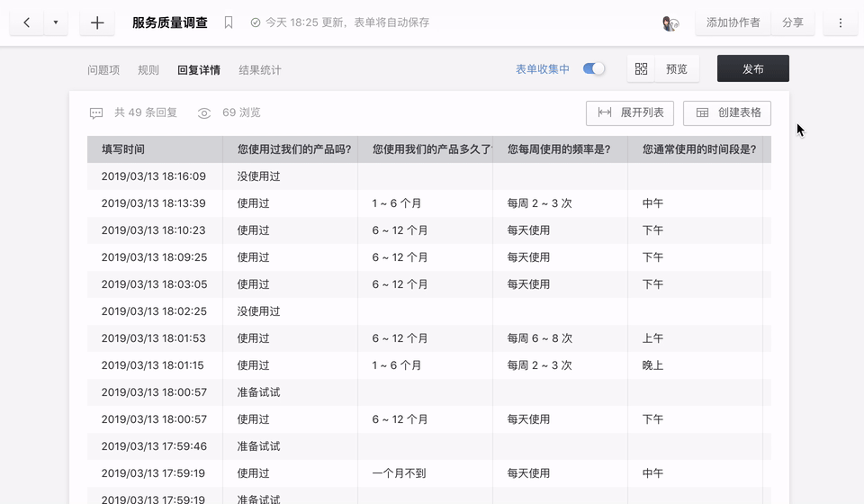Click the auto-save check status icon

(x=255, y=22)
